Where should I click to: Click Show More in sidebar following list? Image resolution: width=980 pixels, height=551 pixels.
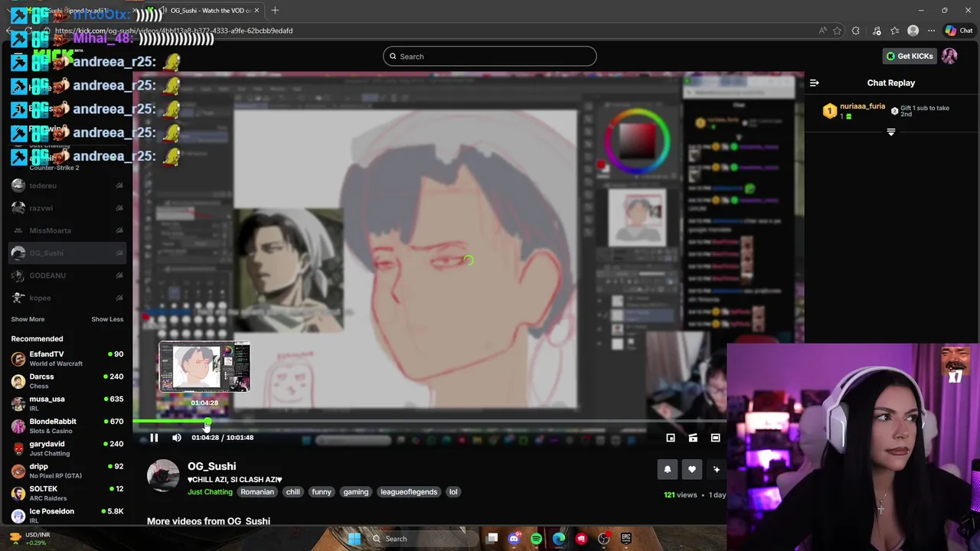[x=28, y=319]
